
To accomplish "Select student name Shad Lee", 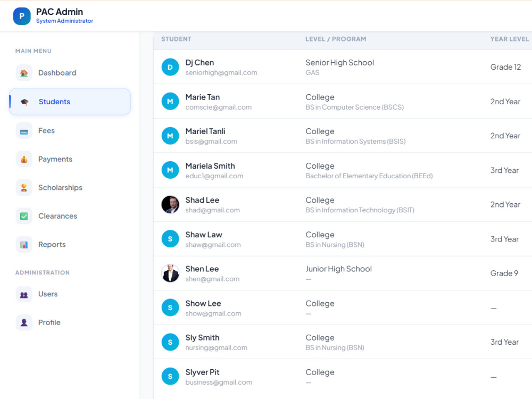I will tap(202, 200).
